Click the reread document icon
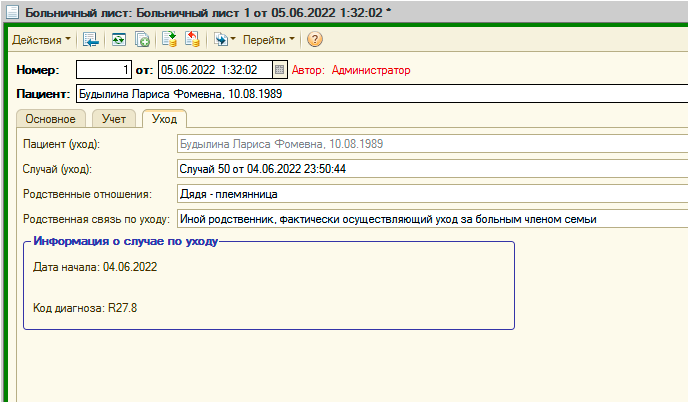Image resolution: width=688 pixels, height=402 pixels. [118, 40]
